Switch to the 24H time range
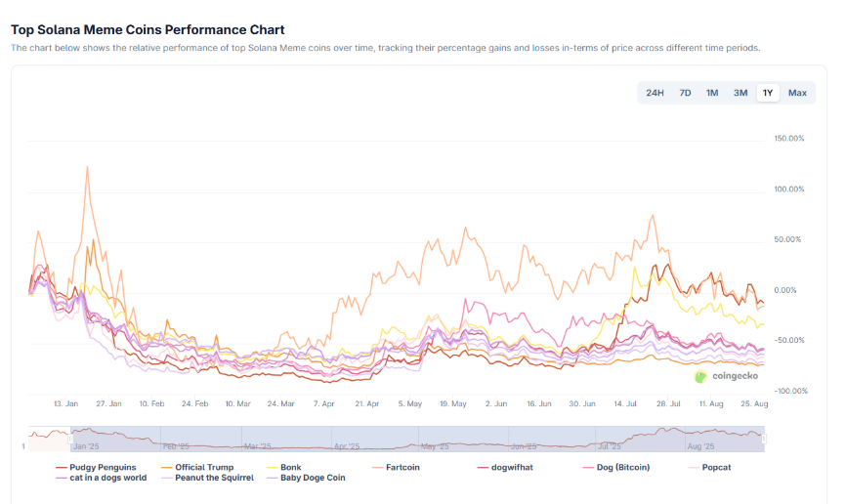Image resolution: width=846 pixels, height=504 pixels. [655, 93]
